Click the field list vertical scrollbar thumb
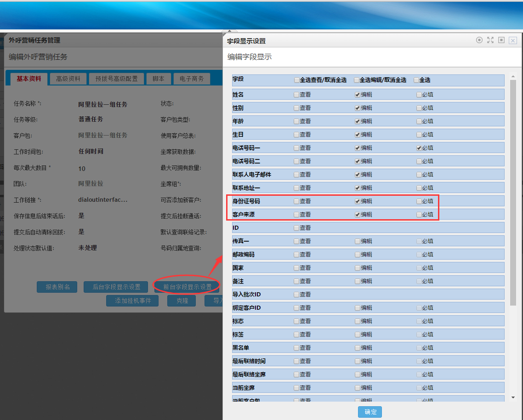Viewport: 523px width, 420px height. (513, 193)
